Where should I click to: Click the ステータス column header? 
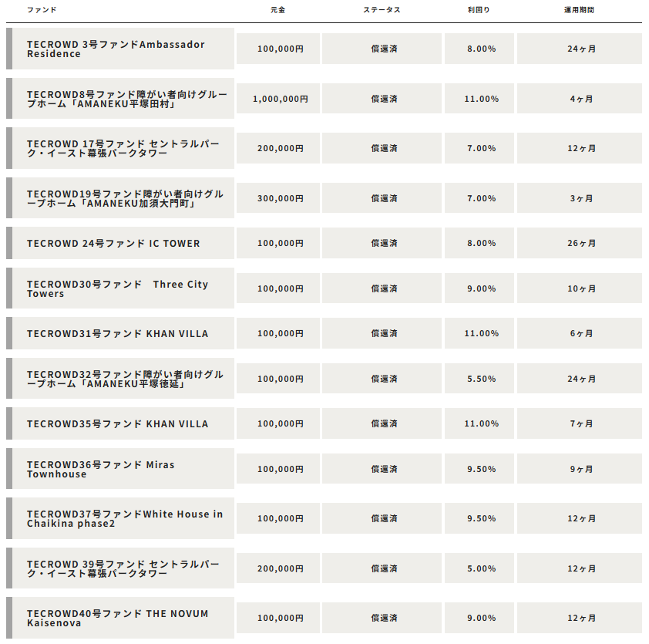tap(382, 10)
